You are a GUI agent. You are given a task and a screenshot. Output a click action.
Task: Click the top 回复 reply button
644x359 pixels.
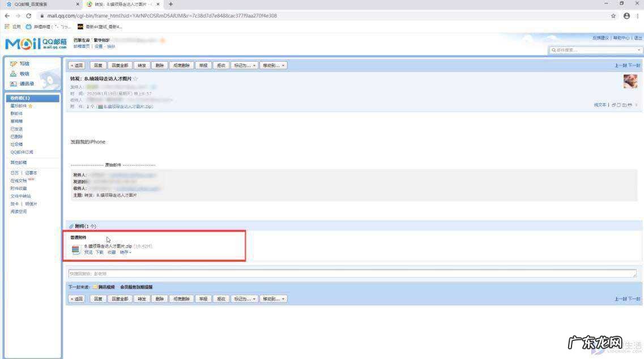(98, 65)
